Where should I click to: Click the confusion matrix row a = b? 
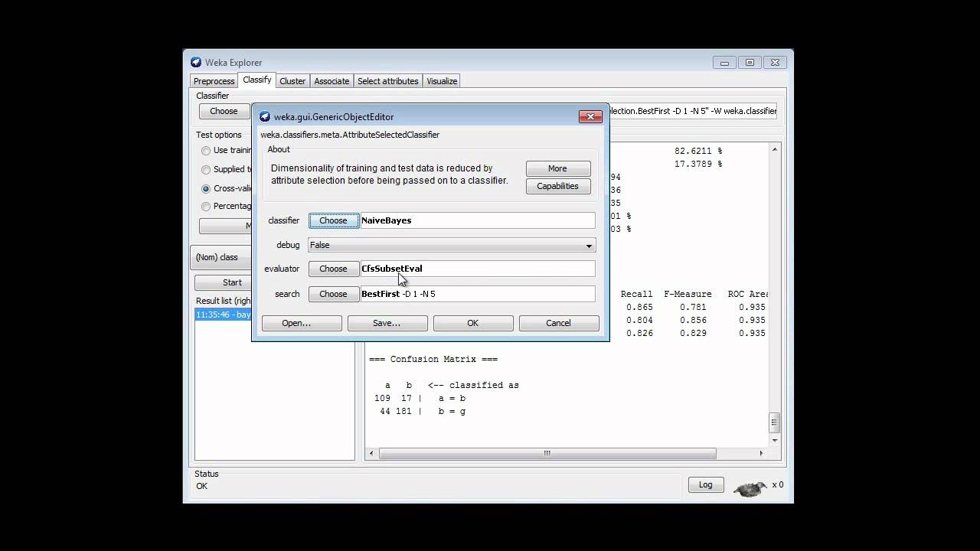(420, 398)
